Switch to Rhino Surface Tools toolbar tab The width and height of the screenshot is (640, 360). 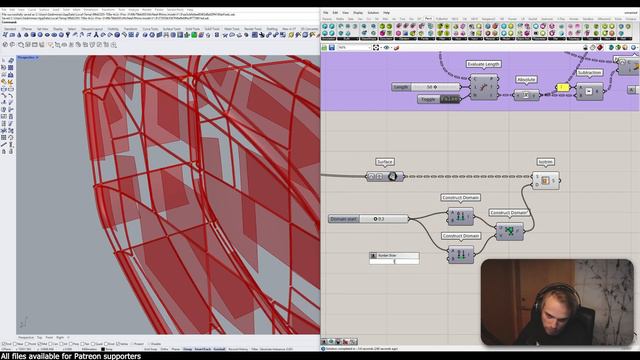click(x=171, y=29)
